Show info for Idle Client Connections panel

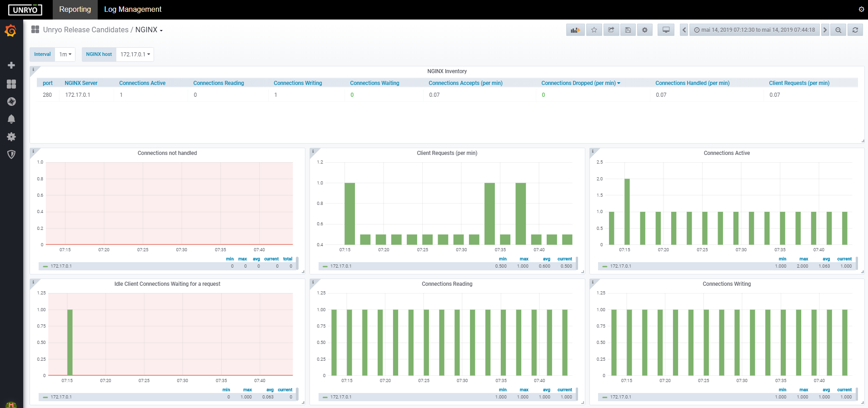(33, 282)
